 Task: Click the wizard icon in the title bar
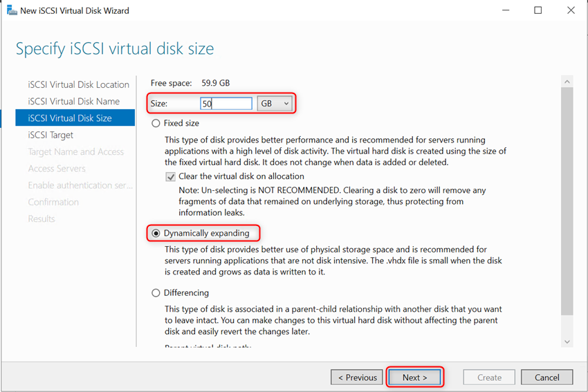12,10
